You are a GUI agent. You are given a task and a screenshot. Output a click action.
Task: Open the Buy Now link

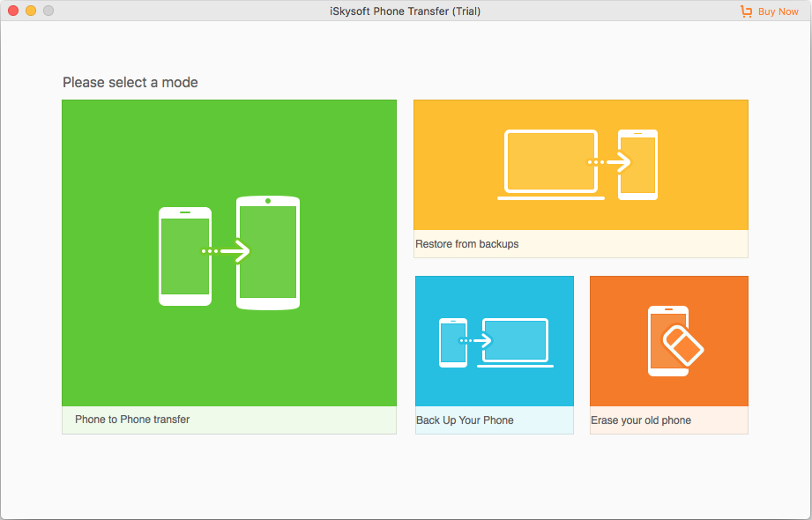coord(778,11)
